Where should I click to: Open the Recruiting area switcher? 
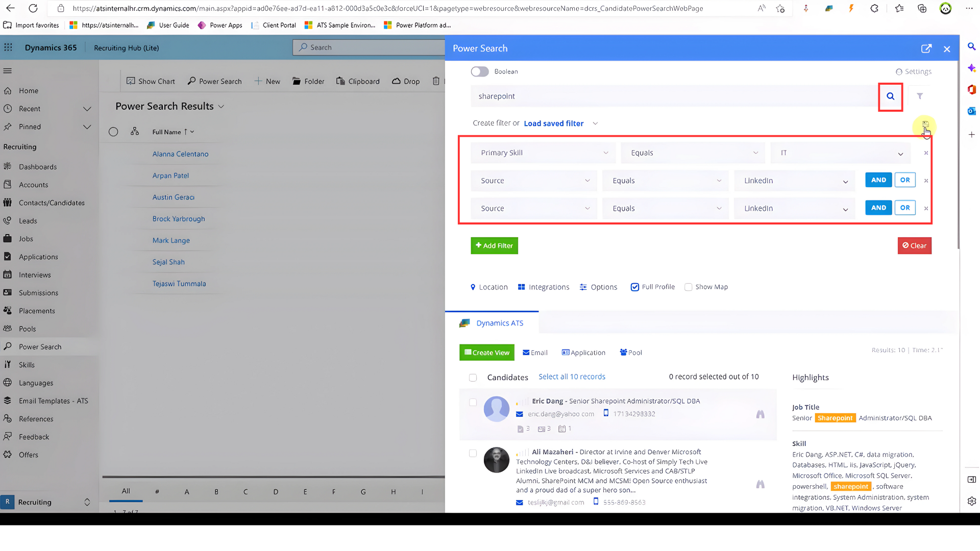click(47, 502)
